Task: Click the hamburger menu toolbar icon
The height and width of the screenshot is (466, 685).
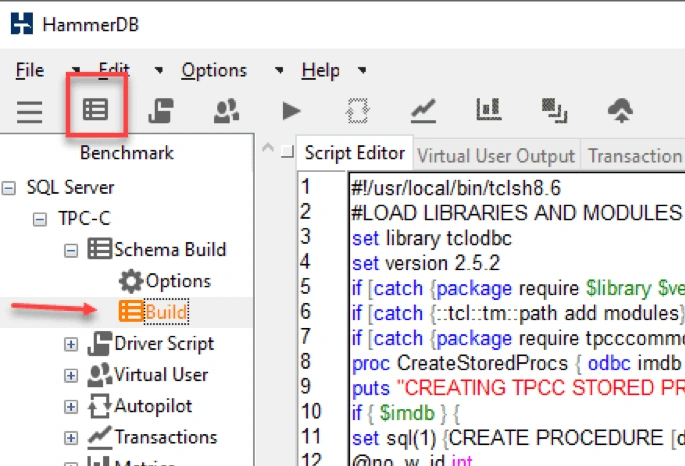Action: pos(30,112)
